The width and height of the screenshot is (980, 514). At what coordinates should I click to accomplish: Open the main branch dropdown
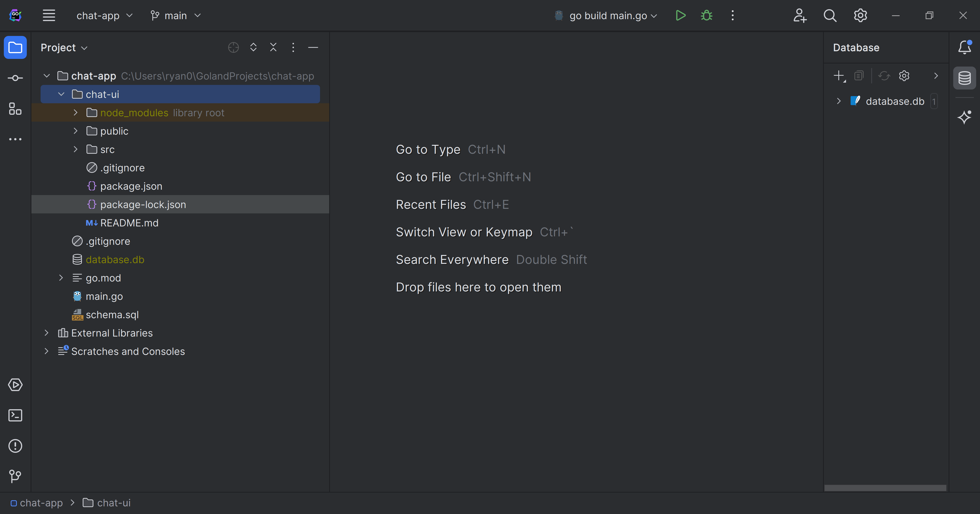tap(175, 16)
